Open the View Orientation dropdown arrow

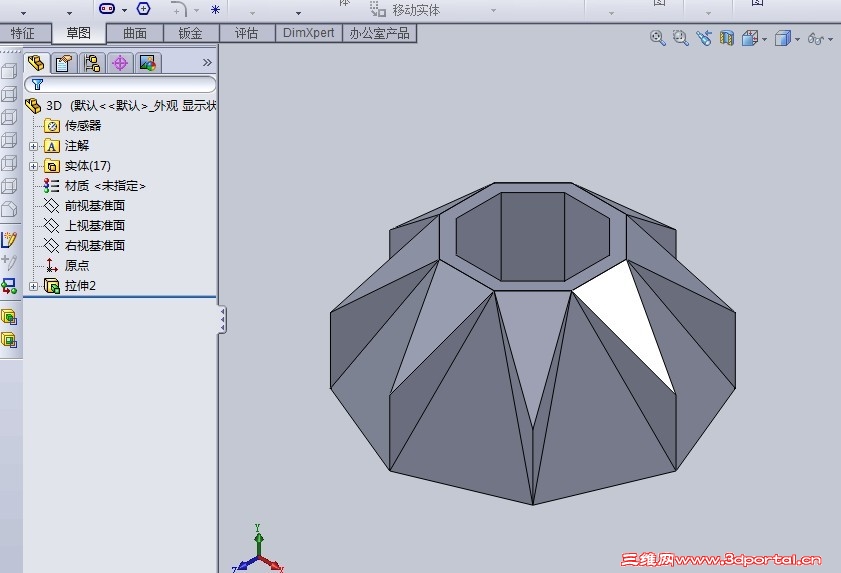coord(764,40)
